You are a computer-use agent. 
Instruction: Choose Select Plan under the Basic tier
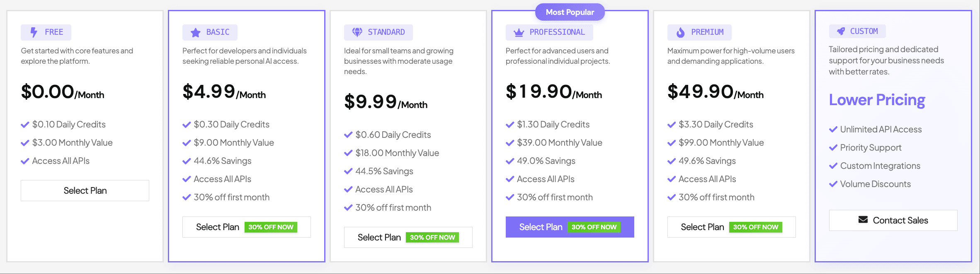pos(218,227)
